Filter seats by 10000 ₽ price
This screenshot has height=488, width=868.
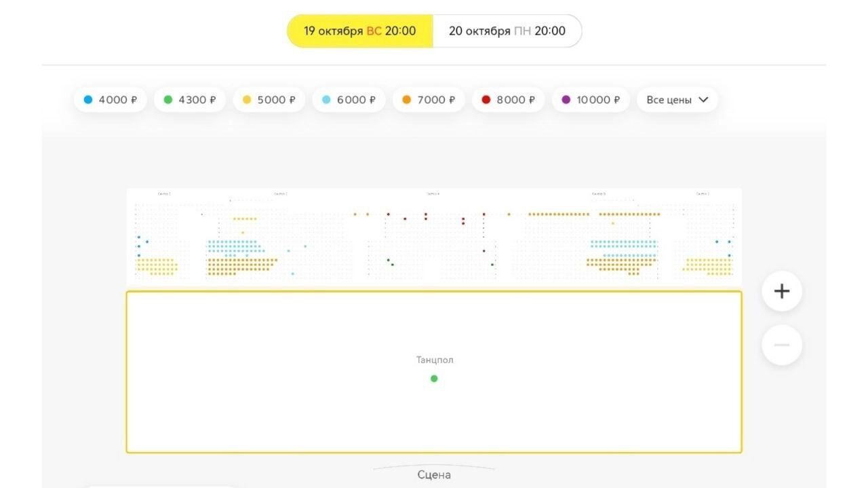pos(591,100)
